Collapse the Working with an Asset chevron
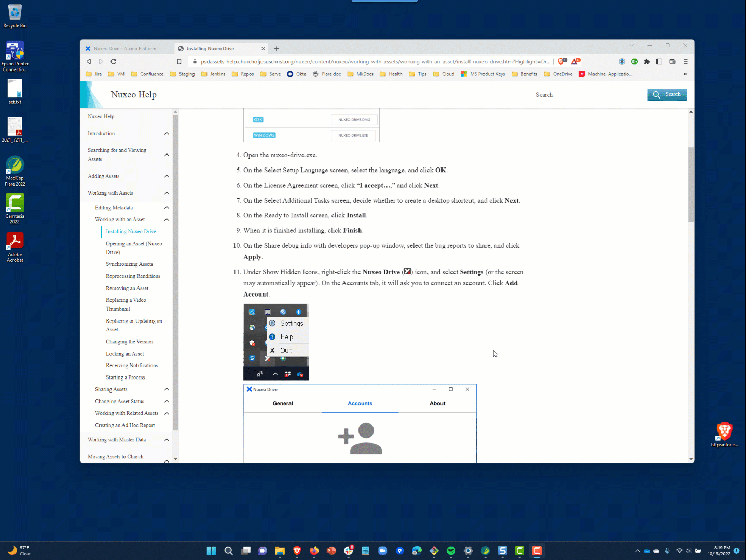The height and width of the screenshot is (560, 746). click(167, 220)
